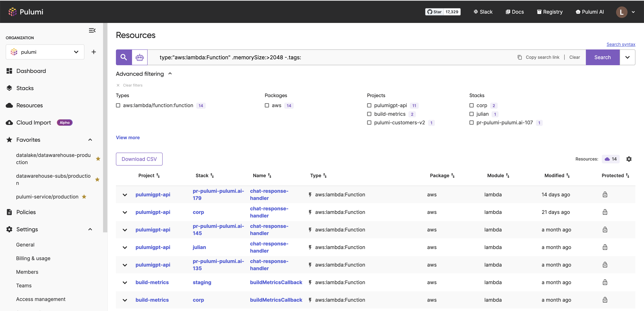
Task: Click View more filters link
Action: click(x=128, y=137)
